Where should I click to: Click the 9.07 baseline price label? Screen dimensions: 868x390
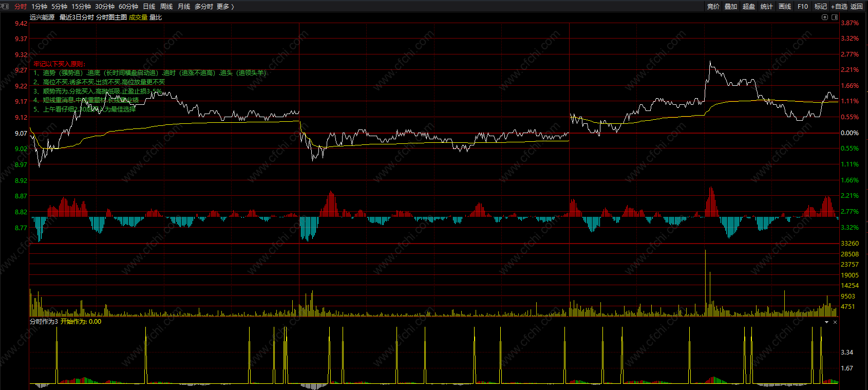point(21,134)
